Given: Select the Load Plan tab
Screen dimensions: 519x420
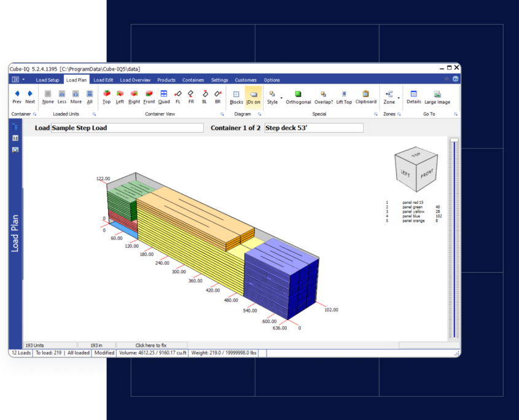Looking at the screenshot, I should 76,80.
